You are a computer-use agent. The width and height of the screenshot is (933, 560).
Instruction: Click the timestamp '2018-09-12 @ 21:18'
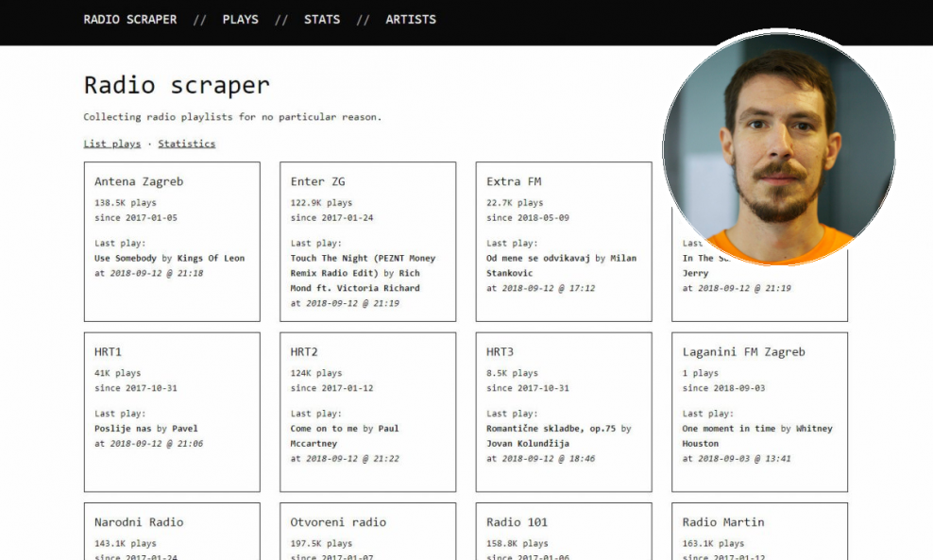(157, 273)
